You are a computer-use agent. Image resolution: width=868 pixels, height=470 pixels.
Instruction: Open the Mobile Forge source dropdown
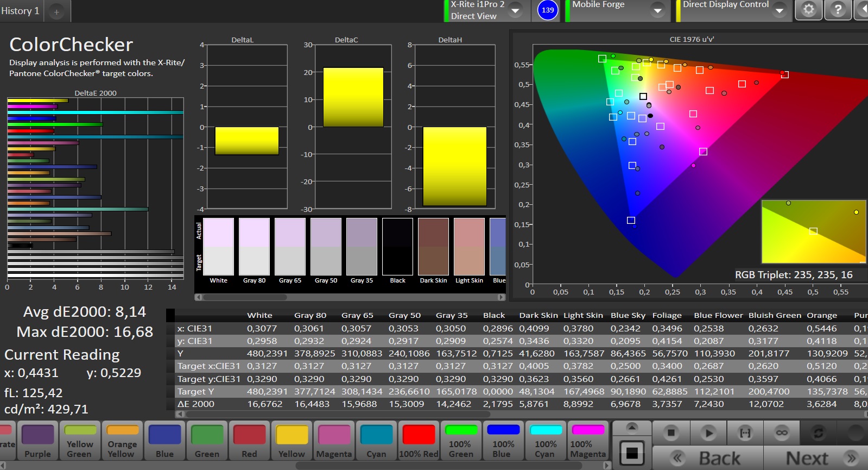point(657,11)
